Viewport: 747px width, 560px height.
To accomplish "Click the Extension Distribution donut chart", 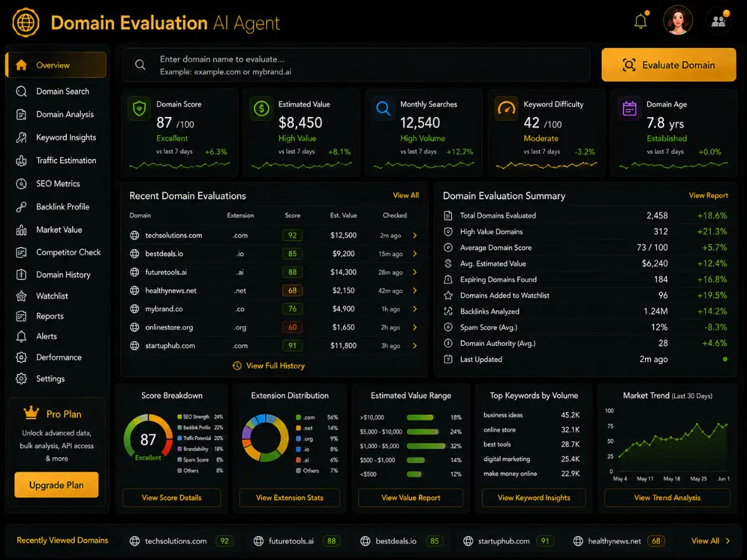I will [265, 437].
